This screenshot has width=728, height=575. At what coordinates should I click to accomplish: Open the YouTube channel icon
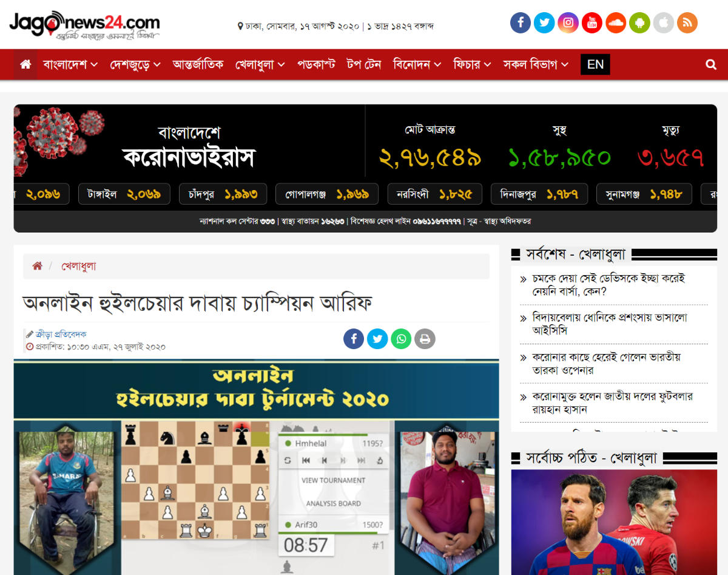[x=592, y=23]
